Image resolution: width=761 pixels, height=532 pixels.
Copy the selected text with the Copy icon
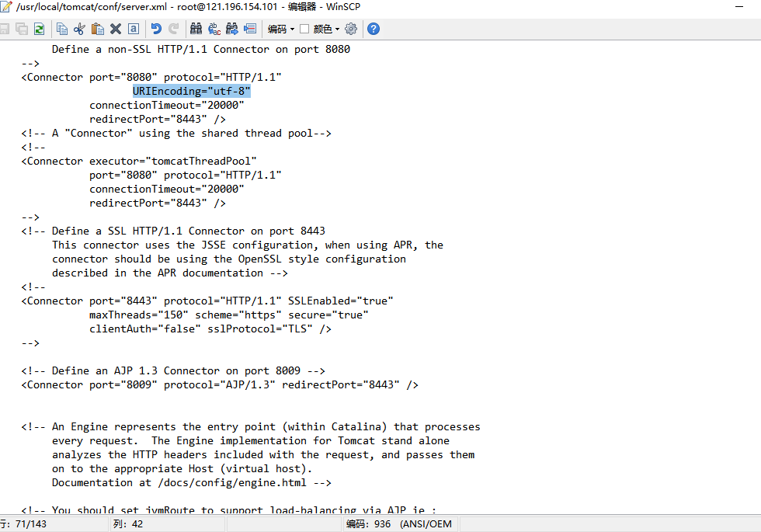[x=62, y=30]
